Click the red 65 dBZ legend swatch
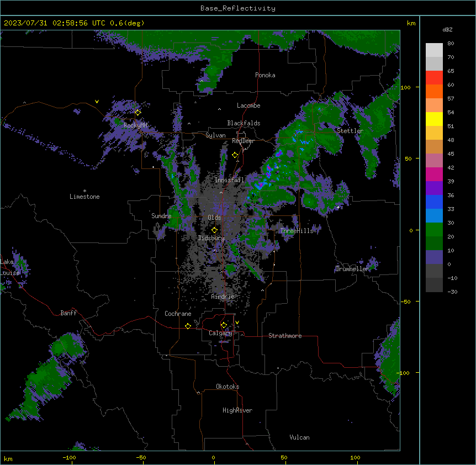This screenshot has height=465, width=476. pos(434,77)
